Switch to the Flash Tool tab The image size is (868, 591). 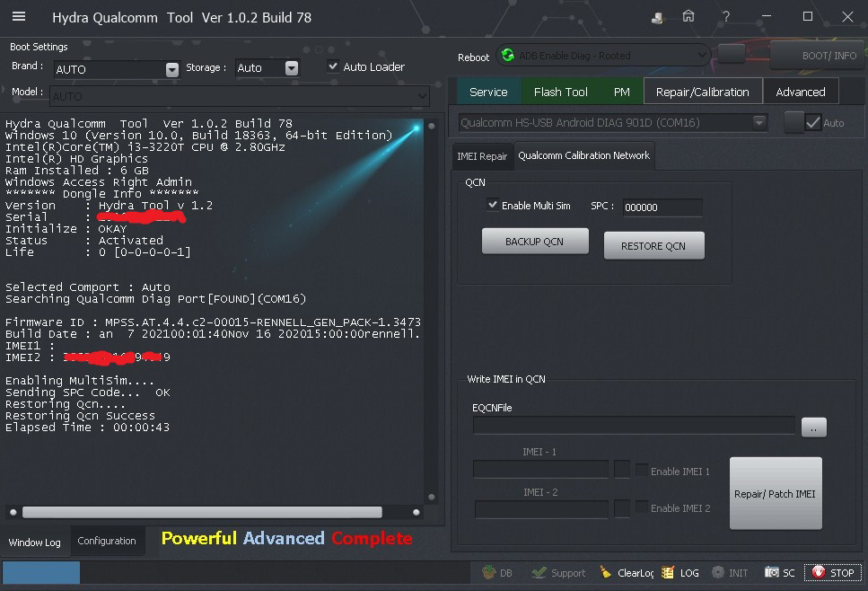click(x=560, y=92)
